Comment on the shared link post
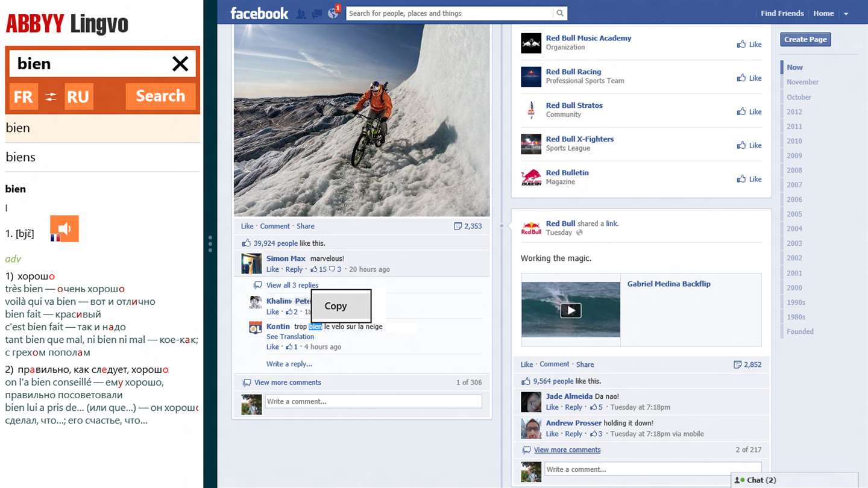The width and height of the screenshot is (868, 488). pos(555,364)
